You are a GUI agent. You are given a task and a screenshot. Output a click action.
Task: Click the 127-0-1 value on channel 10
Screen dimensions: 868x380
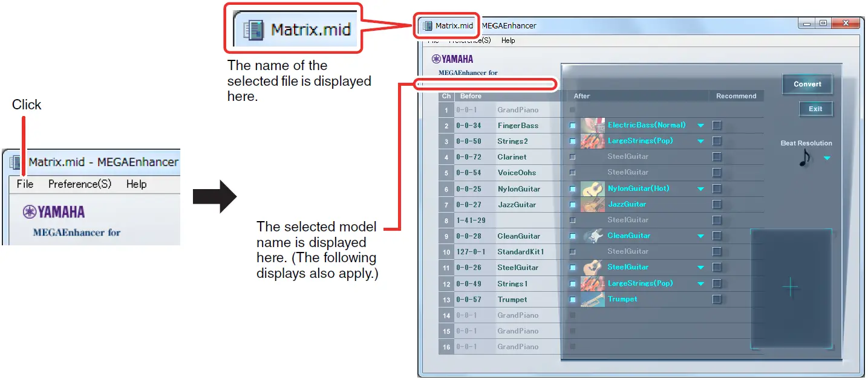[471, 252]
